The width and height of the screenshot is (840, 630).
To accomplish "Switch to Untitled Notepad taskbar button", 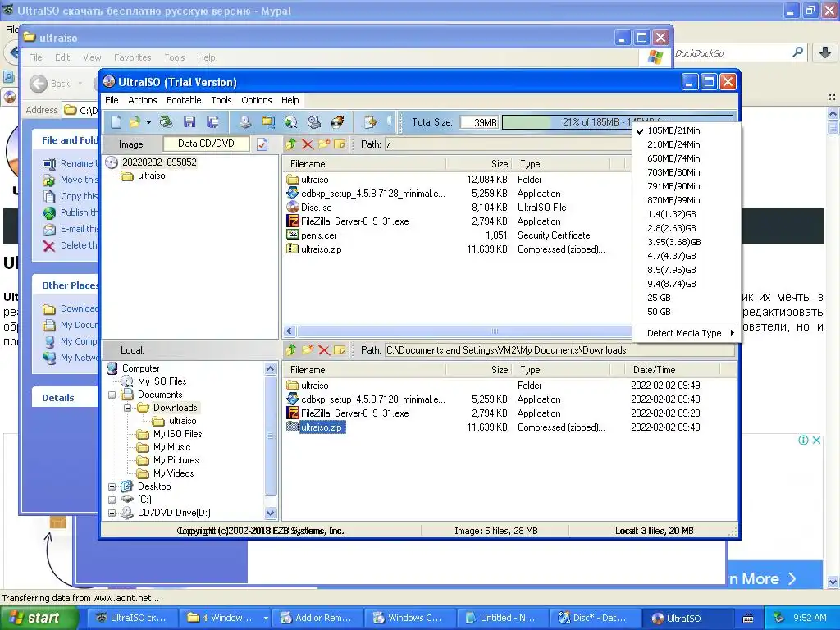I will tap(503, 618).
